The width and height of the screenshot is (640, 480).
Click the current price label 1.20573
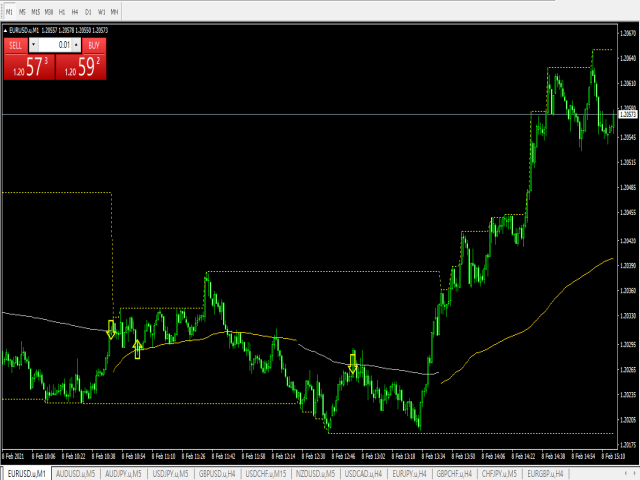(628, 114)
